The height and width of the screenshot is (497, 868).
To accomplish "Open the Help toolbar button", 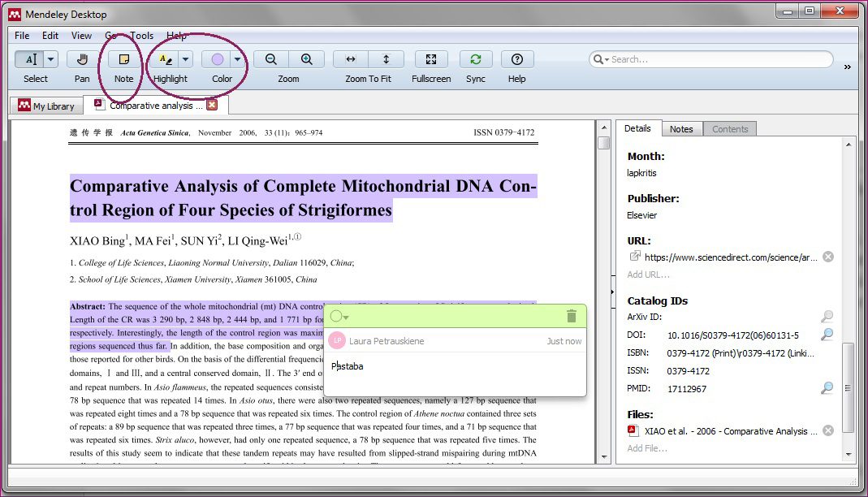I will click(517, 59).
